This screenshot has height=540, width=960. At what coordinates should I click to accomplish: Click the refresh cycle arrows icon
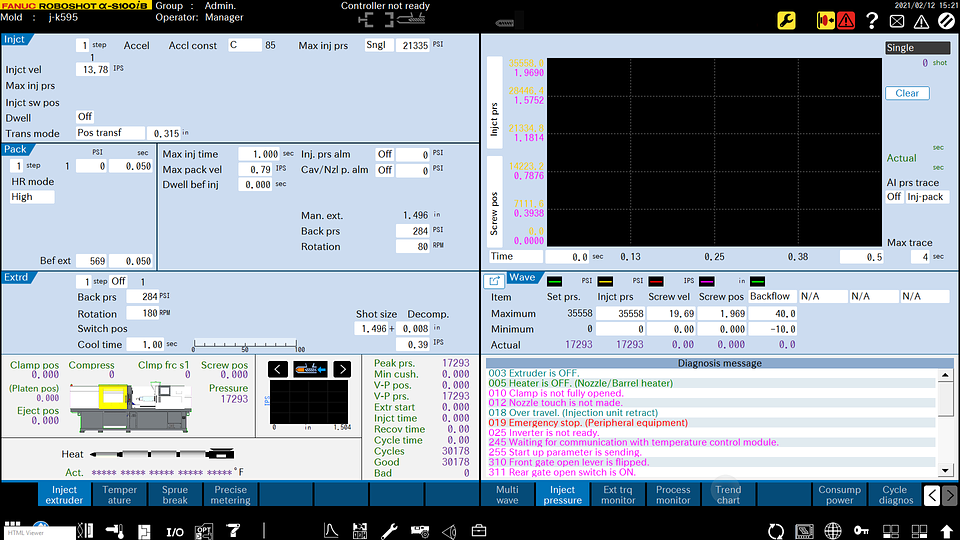(x=776, y=531)
